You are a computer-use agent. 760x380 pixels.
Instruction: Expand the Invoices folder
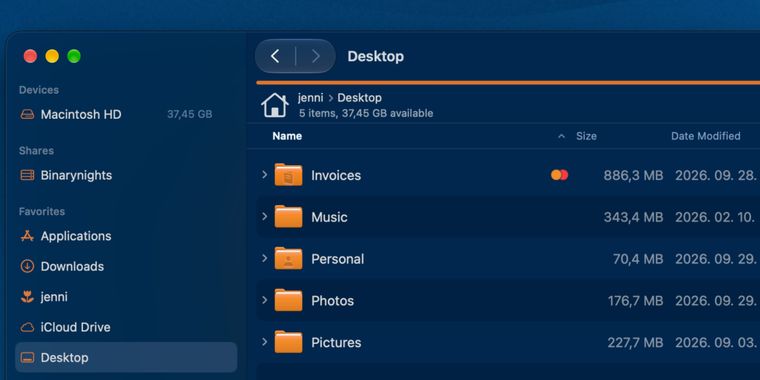265,174
